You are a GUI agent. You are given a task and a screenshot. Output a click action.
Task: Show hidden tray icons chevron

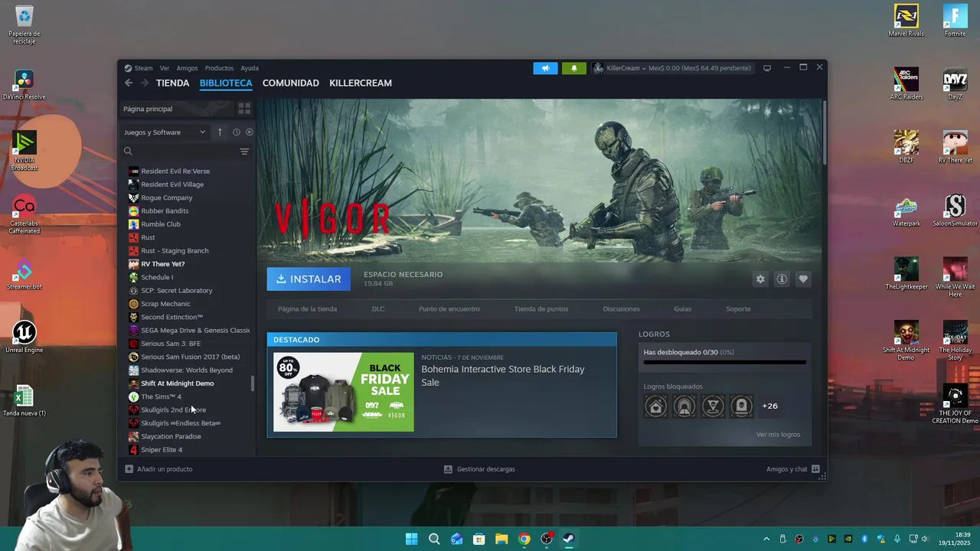point(766,539)
